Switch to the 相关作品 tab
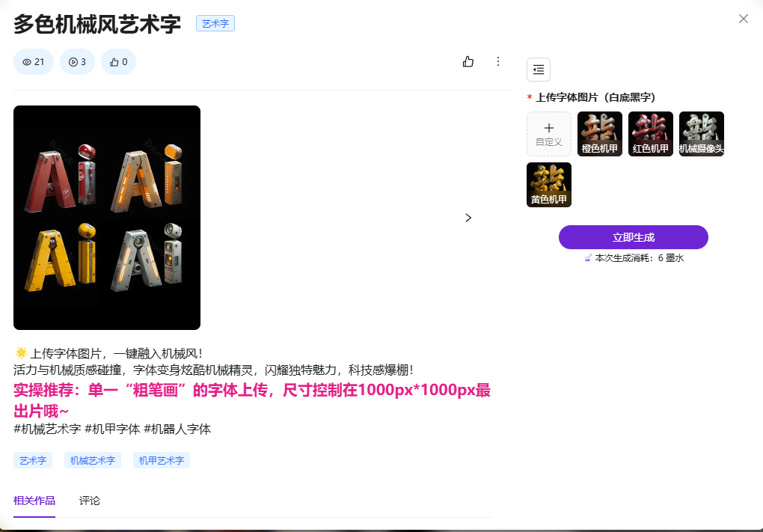The width and height of the screenshot is (763, 532). pos(34,501)
